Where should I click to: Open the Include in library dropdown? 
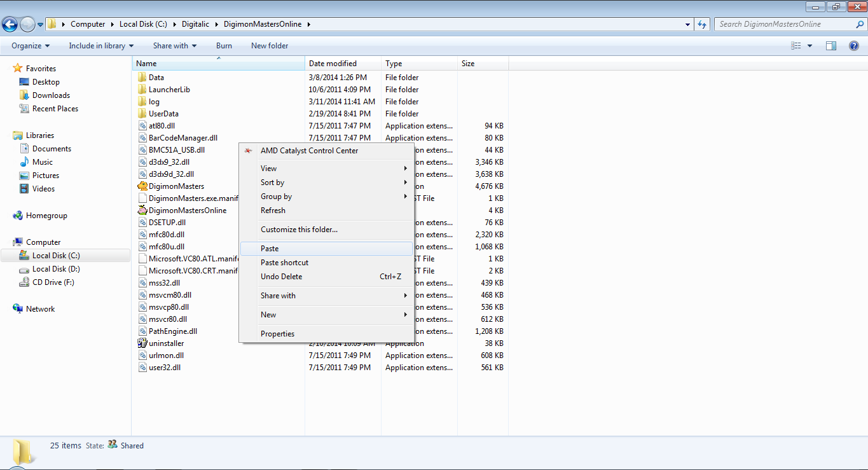pyautogui.click(x=101, y=46)
